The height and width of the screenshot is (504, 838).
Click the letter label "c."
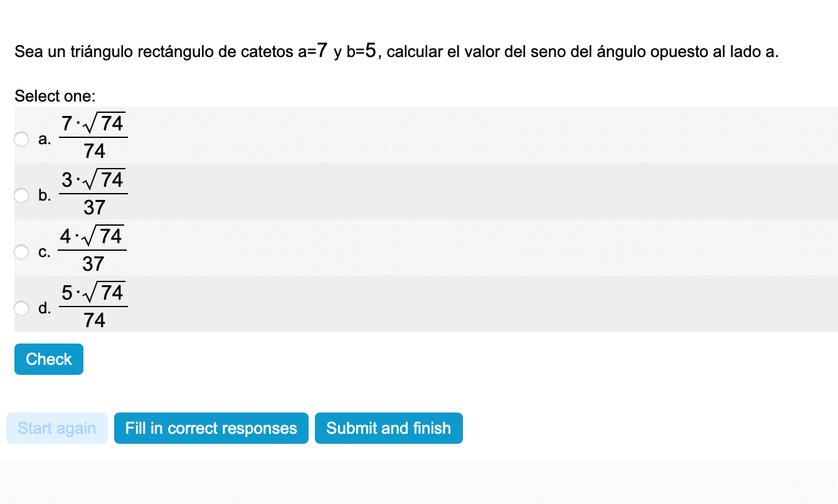[45, 252]
